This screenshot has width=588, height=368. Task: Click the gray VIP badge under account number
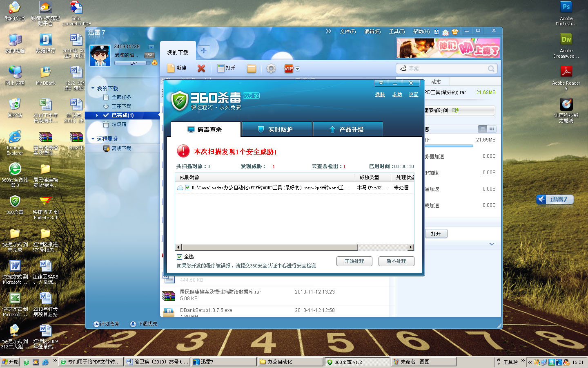149,55
